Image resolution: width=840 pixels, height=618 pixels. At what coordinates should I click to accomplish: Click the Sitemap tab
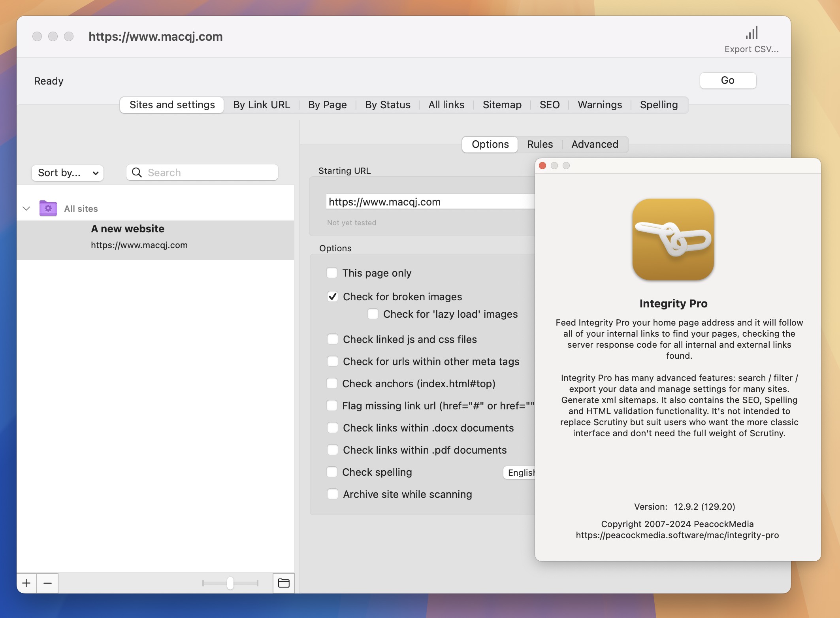501,104
